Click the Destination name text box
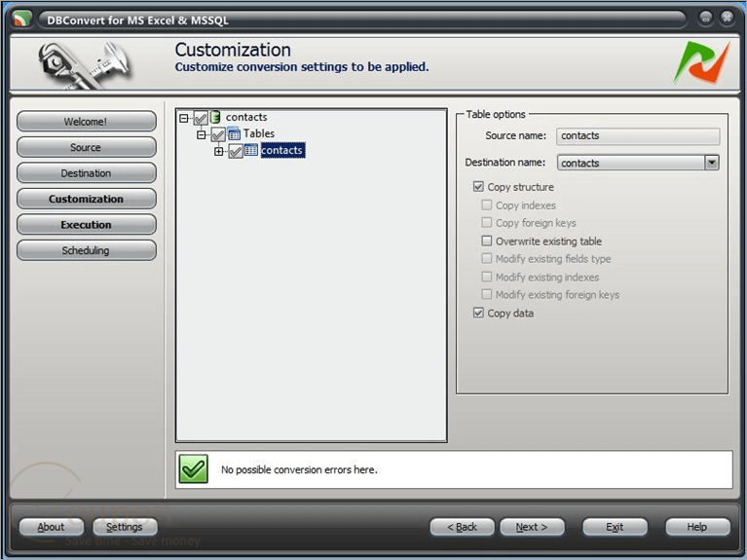 (631, 163)
